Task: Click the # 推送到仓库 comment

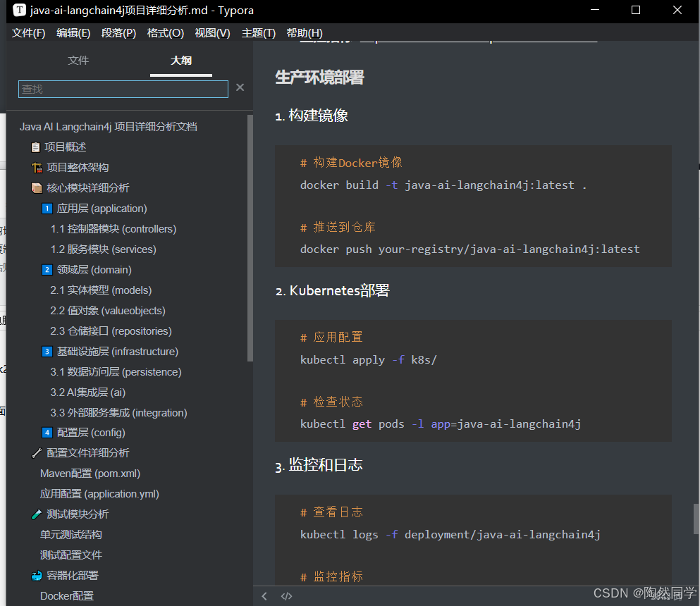Action: click(x=338, y=228)
